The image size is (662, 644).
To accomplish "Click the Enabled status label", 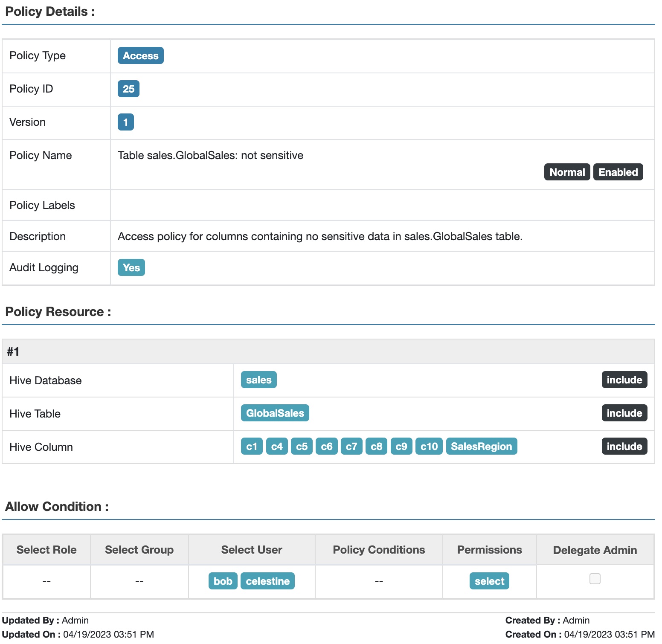I will pyautogui.click(x=618, y=172).
